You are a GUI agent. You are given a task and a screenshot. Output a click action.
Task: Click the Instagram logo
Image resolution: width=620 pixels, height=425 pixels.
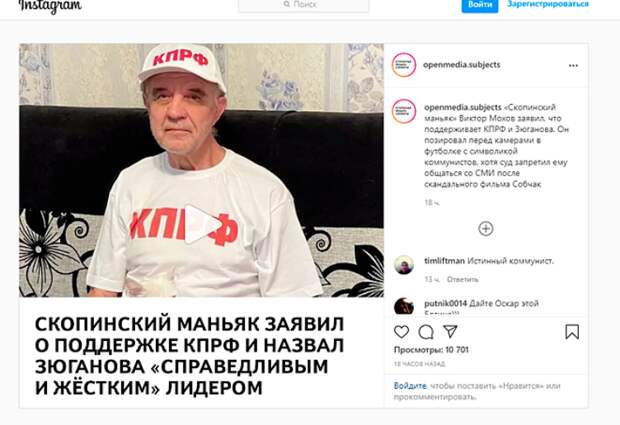point(50,6)
